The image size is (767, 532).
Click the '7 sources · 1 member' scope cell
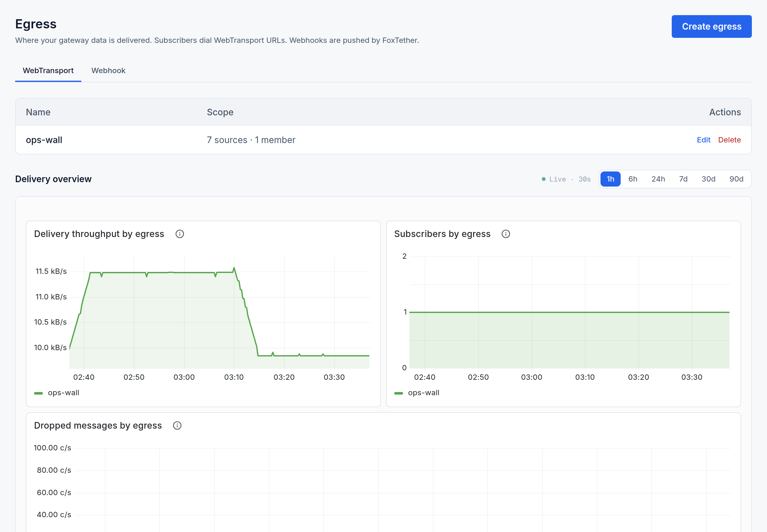coord(251,140)
